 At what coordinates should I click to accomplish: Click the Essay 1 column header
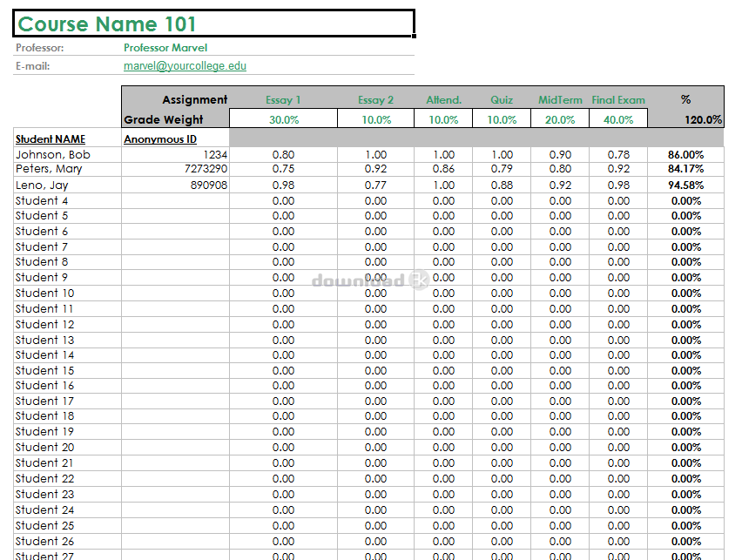click(x=283, y=100)
